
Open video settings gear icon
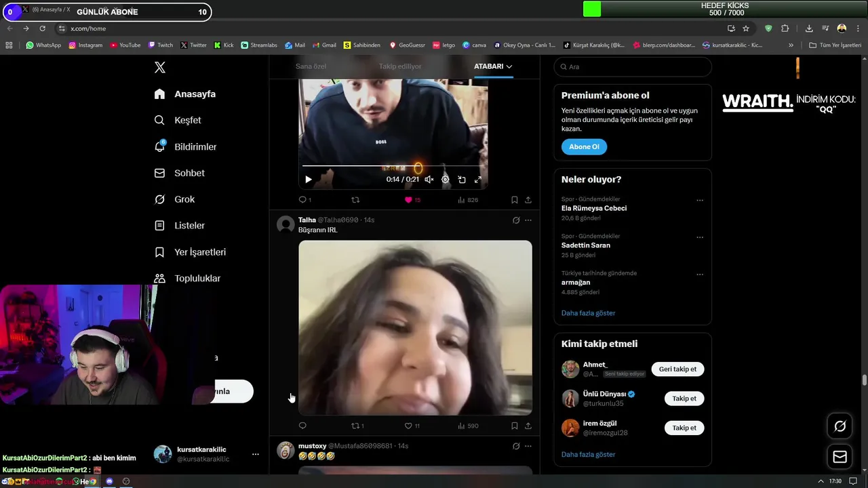(x=446, y=180)
